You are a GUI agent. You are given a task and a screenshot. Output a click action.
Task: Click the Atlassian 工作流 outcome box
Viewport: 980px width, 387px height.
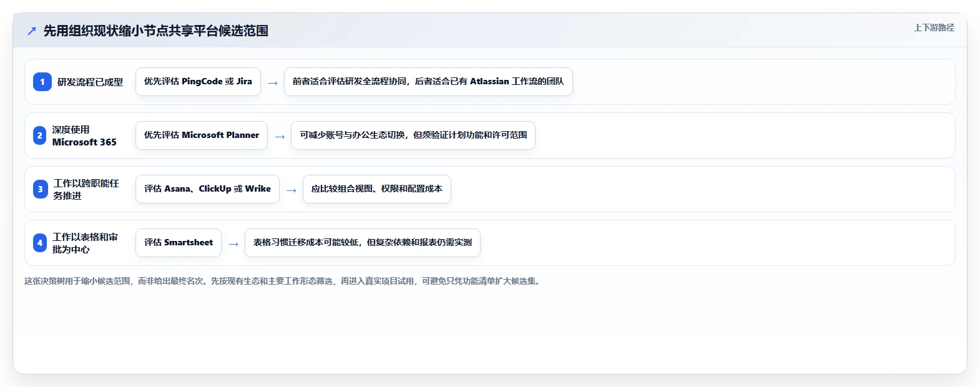428,82
